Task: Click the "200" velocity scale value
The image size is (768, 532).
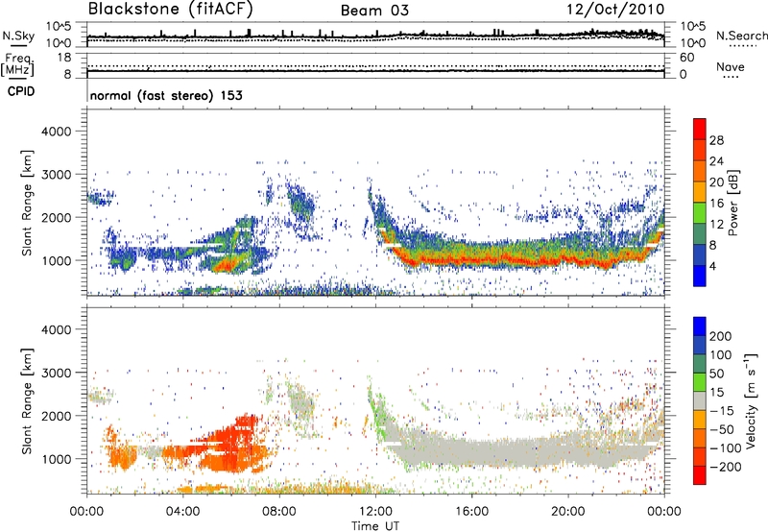Action: pyautogui.click(x=721, y=336)
